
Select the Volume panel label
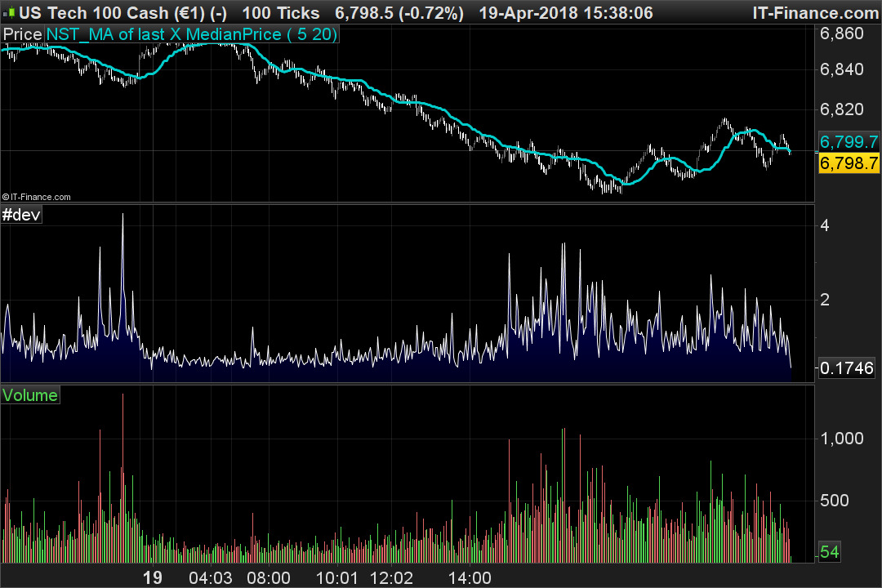click(30, 395)
